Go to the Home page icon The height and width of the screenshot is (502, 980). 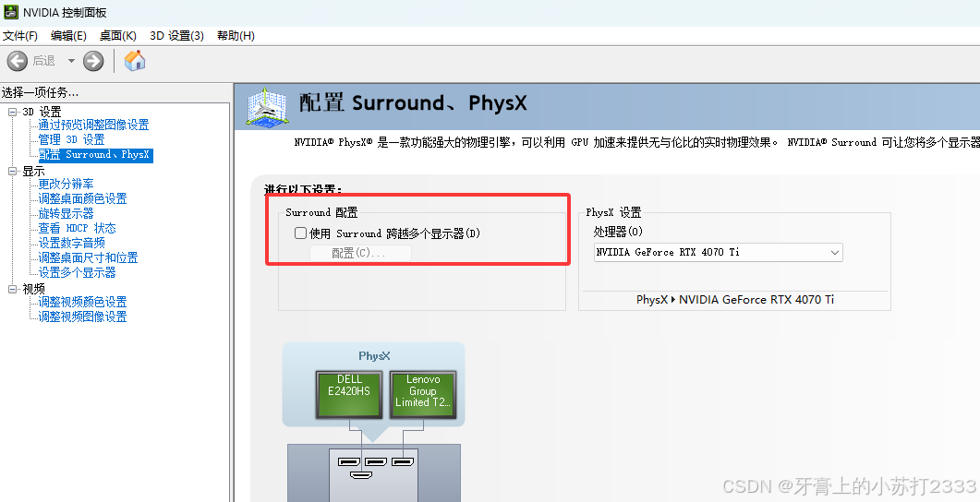point(134,61)
